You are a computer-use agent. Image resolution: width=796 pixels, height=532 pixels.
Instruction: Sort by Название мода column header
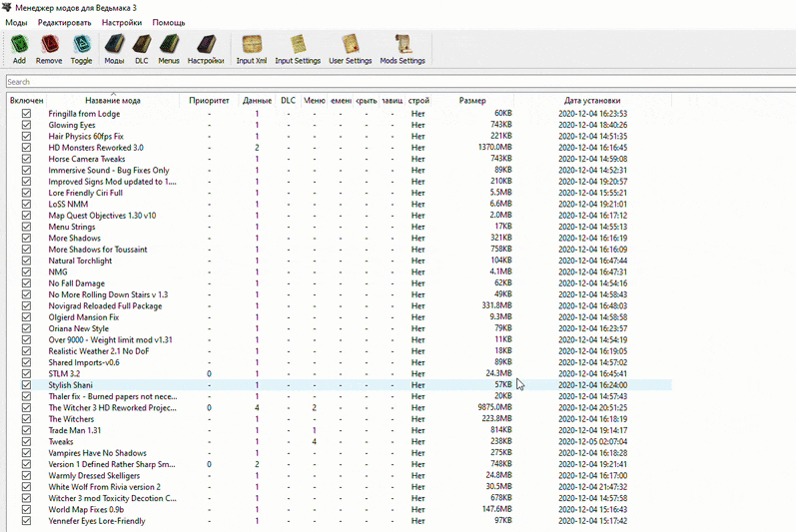[x=113, y=101]
